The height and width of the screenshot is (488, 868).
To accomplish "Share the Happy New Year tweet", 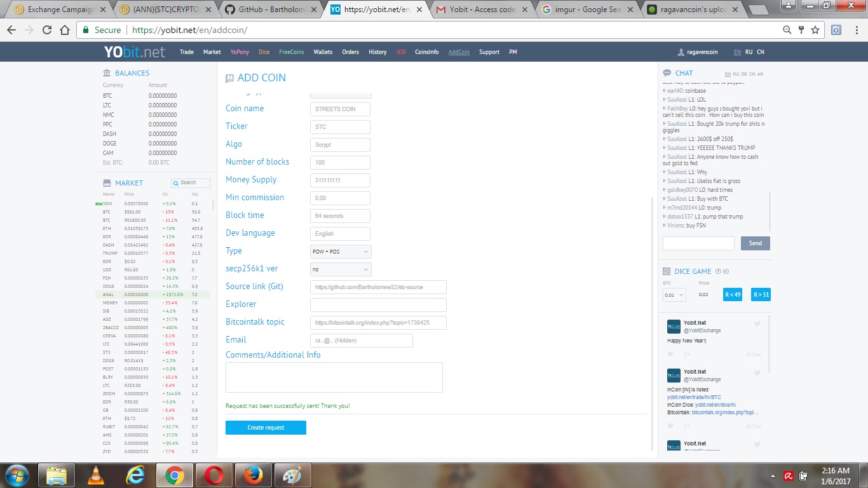I will point(687,354).
